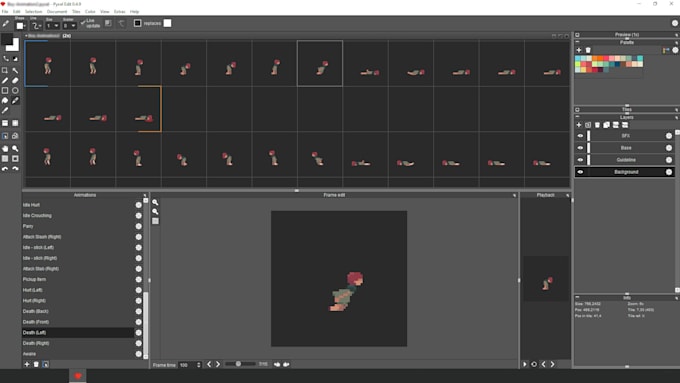
Task: Delete the selected animation
Action: click(36, 364)
